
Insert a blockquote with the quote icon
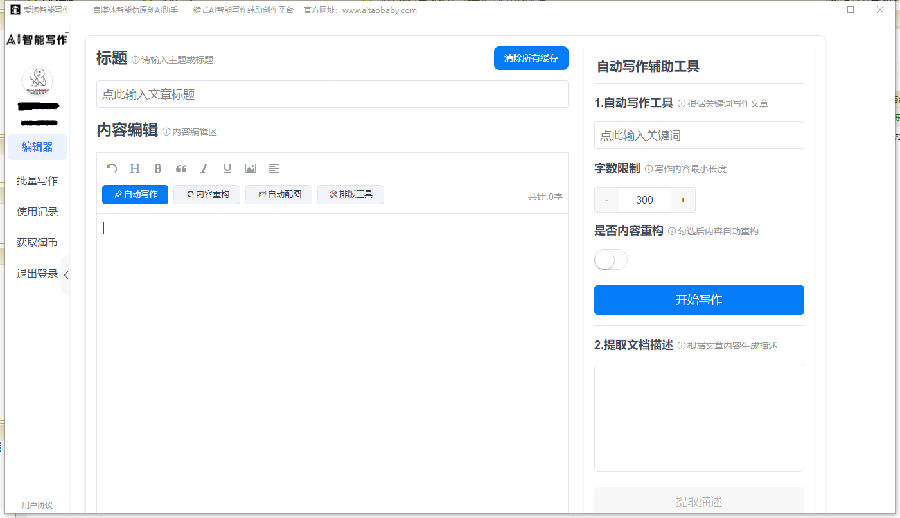tap(181, 168)
